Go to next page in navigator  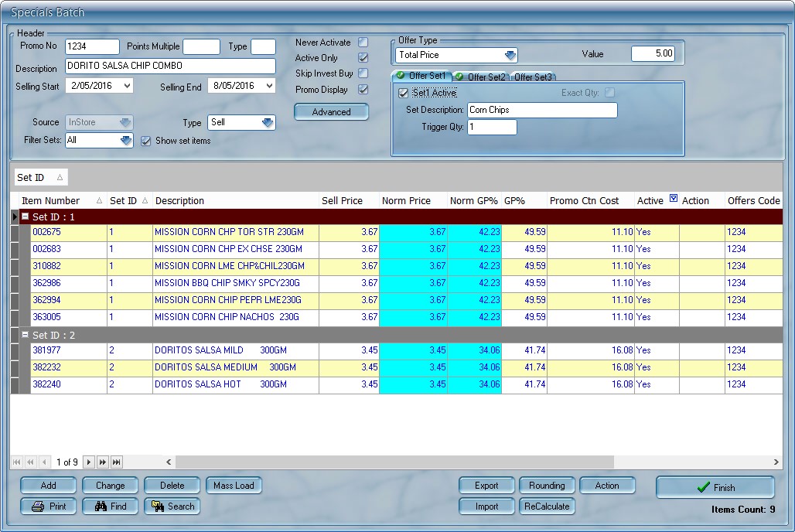[102, 462]
